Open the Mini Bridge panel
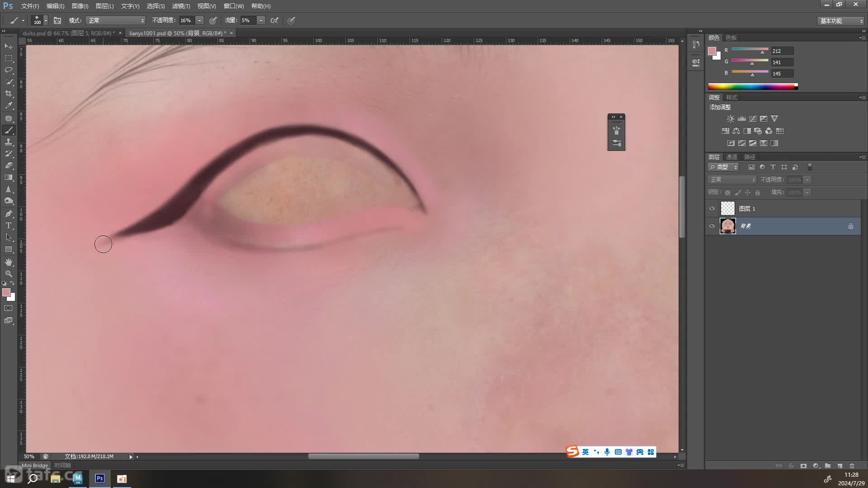 pos(35,465)
